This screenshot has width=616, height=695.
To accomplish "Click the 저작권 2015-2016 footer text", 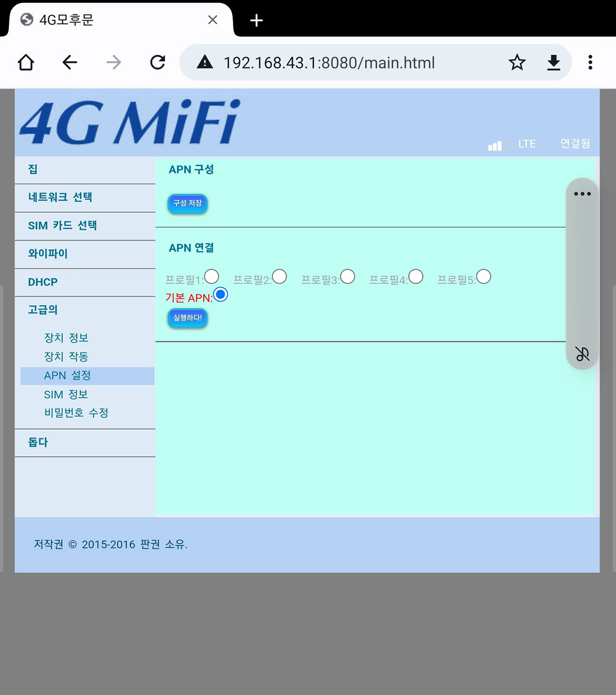I will point(111,544).
